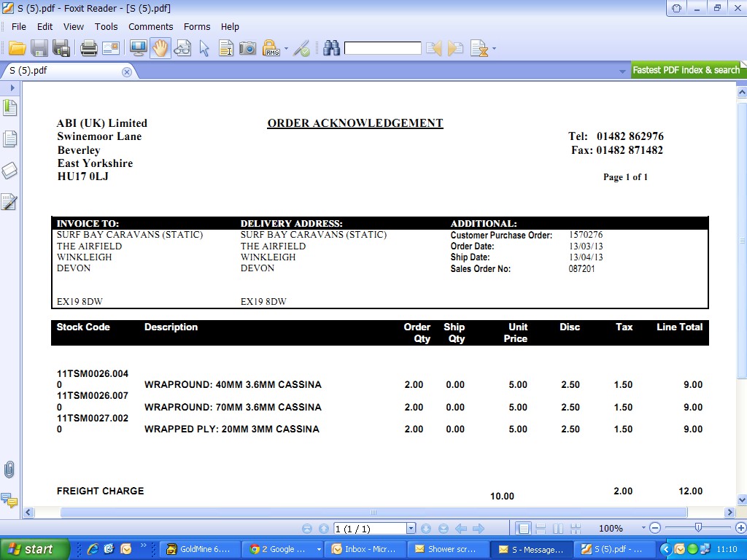This screenshot has width=747, height=560.
Task: Click the Open file folder icon
Action: pyautogui.click(x=18, y=49)
